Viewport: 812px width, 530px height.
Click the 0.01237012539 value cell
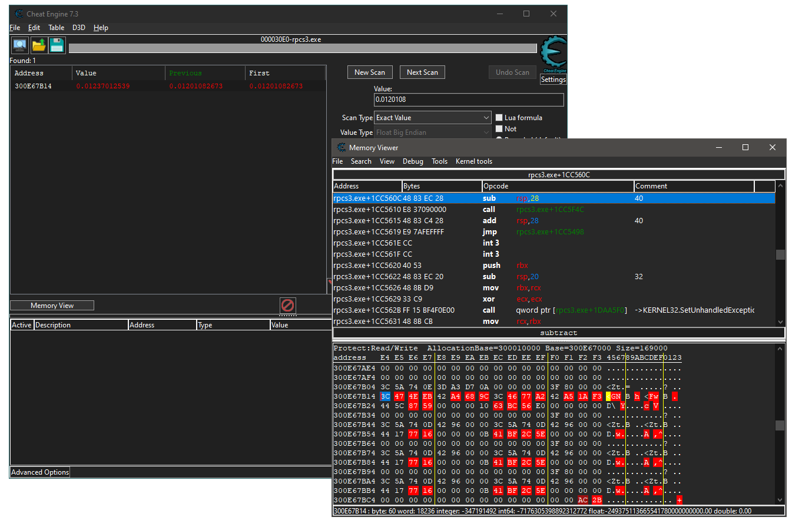pos(103,86)
